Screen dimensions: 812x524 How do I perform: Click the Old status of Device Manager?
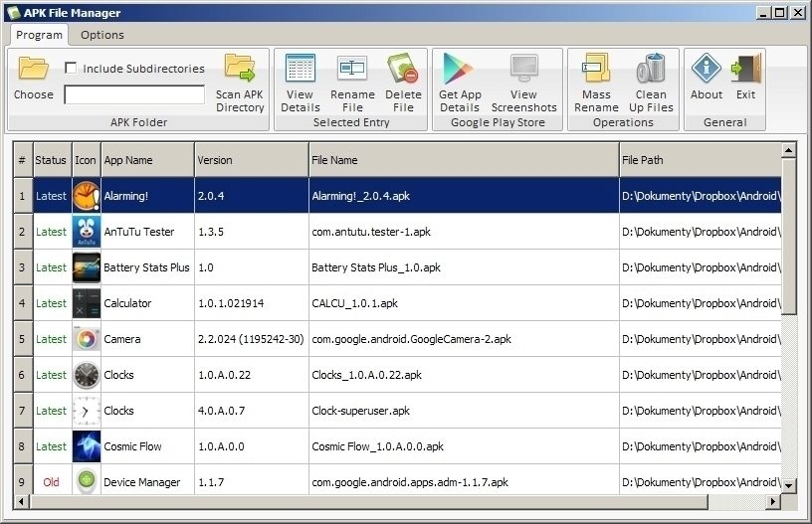tap(52, 482)
